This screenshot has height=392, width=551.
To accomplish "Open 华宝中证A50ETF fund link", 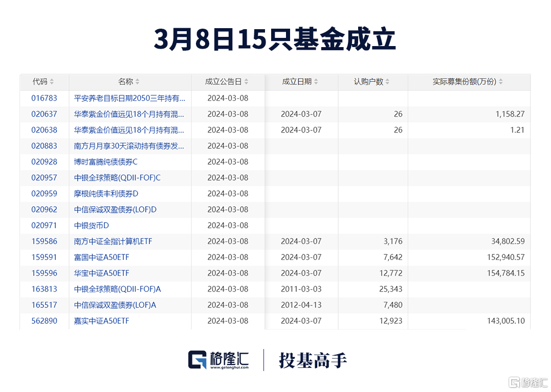I will [102, 273].
